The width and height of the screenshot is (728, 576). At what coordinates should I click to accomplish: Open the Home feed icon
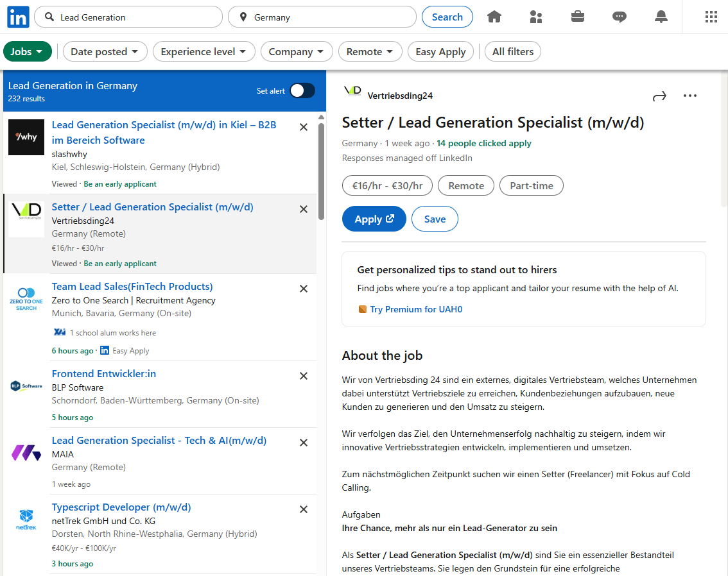[494, 17]
